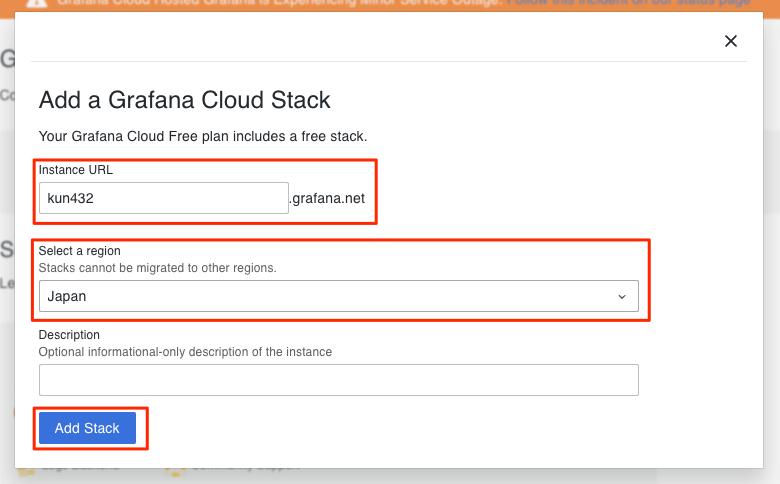This screenshot has height=484, width=780.
Task: Expand the region list via chevron arrow
Action: pos(622,296)
